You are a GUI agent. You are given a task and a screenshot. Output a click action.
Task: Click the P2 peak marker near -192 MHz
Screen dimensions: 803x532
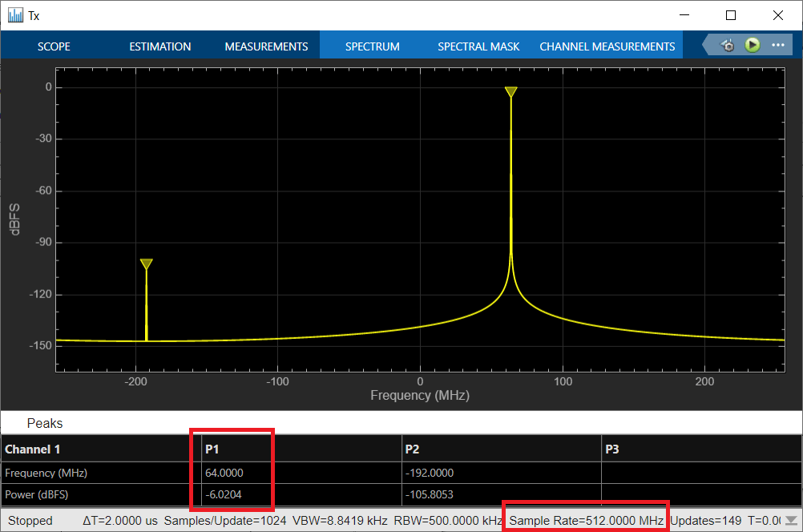tap(147, 264)
